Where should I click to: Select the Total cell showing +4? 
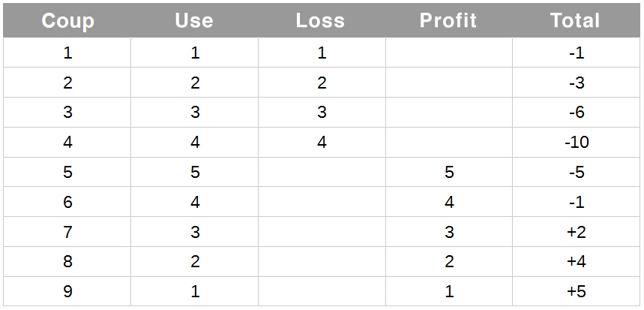577,261
